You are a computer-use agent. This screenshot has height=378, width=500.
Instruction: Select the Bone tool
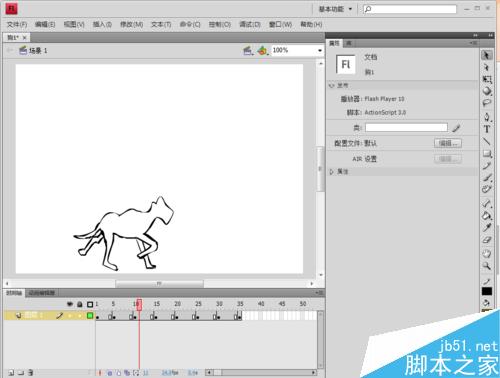pyautogui.click(x=487, y=203)
